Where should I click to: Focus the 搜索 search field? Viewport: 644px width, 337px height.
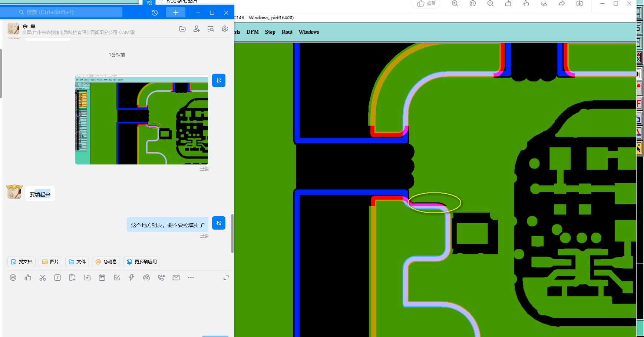[x=61, y=12]
